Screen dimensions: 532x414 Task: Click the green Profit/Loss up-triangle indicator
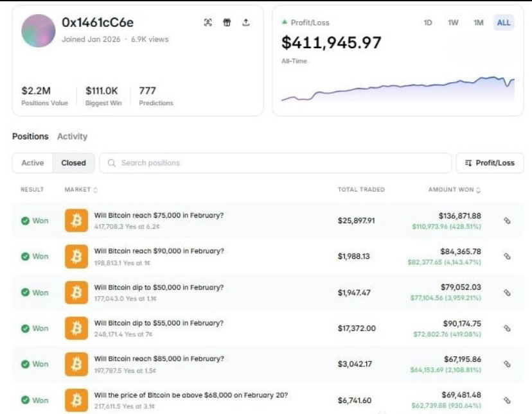pyautogui.click(x=285, y=22)
